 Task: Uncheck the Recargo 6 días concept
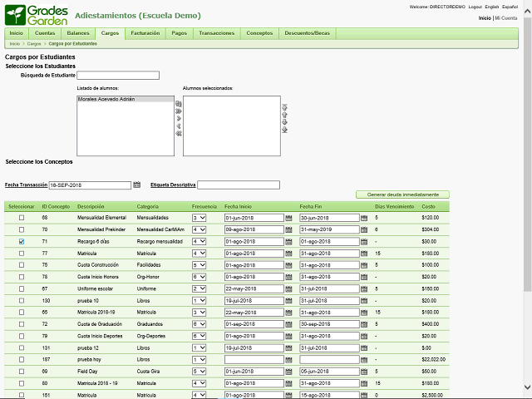22,242
